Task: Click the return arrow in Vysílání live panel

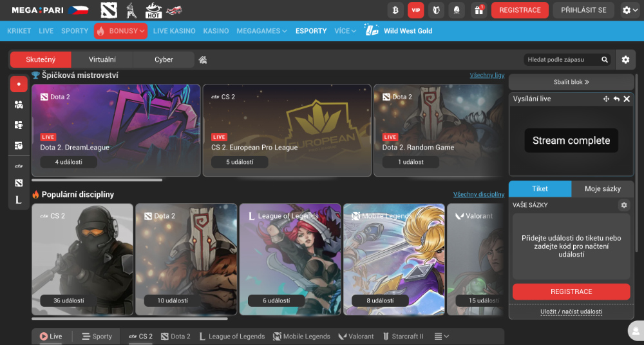Action: [616, 99]
